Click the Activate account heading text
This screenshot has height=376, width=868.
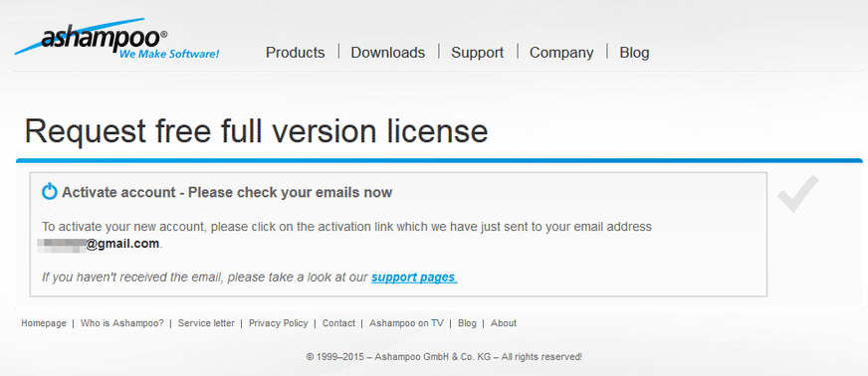227,192
